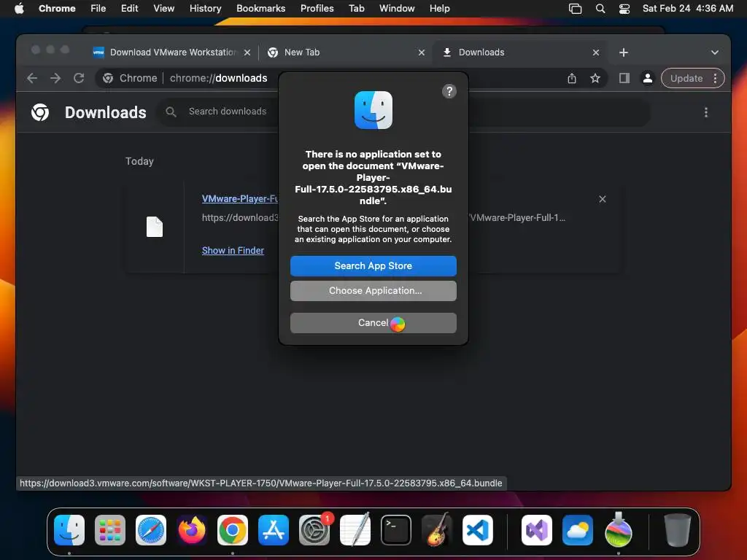
Task: Open a new tab with plus
Action: [x=623, y=52]
